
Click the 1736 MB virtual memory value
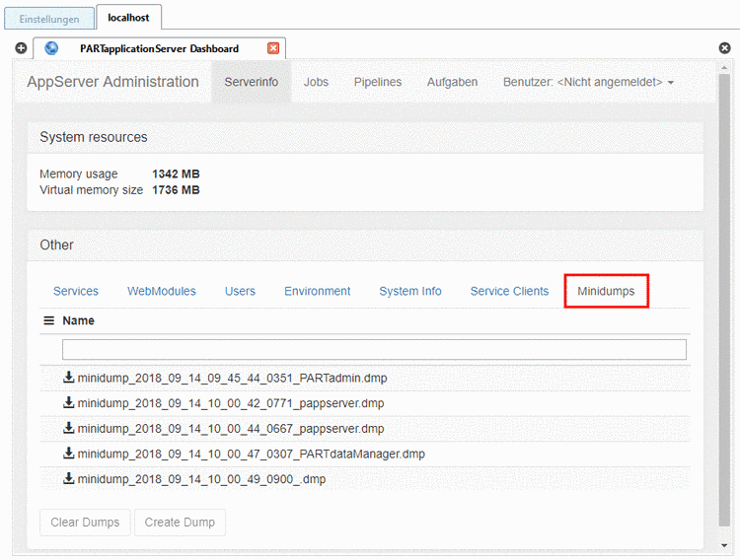pos(176,190)
